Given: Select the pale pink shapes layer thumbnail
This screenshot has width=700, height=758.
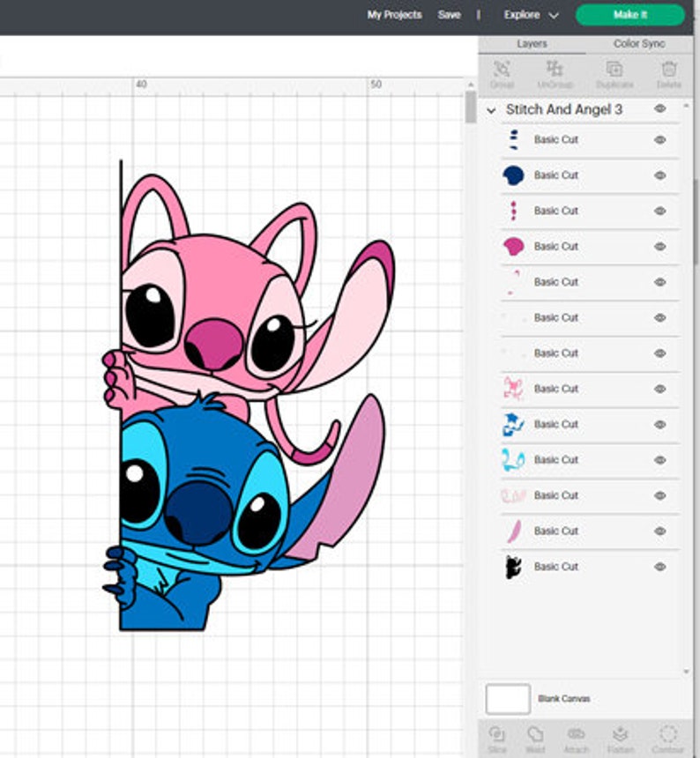Looking at the screenshot, I should 513,495.
